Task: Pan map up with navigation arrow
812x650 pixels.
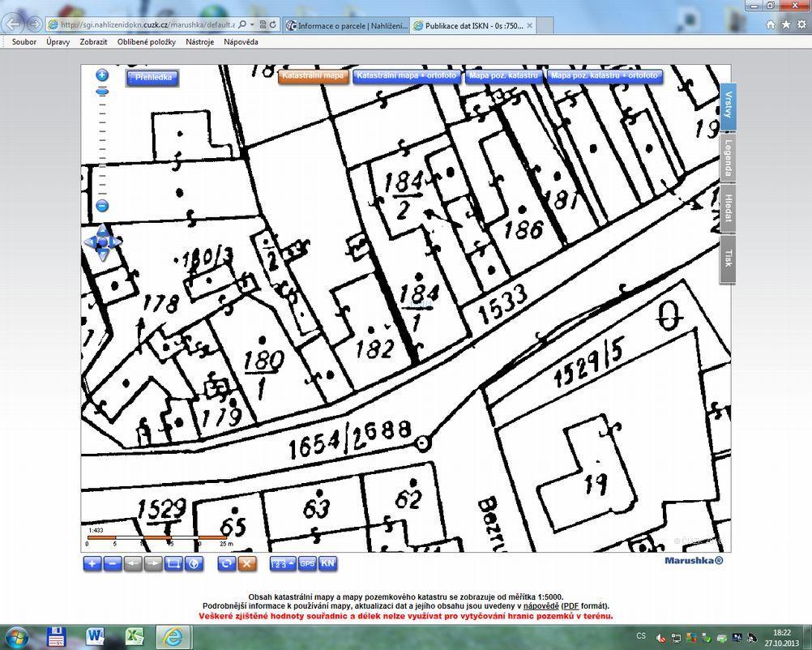Action: [103, 229]
